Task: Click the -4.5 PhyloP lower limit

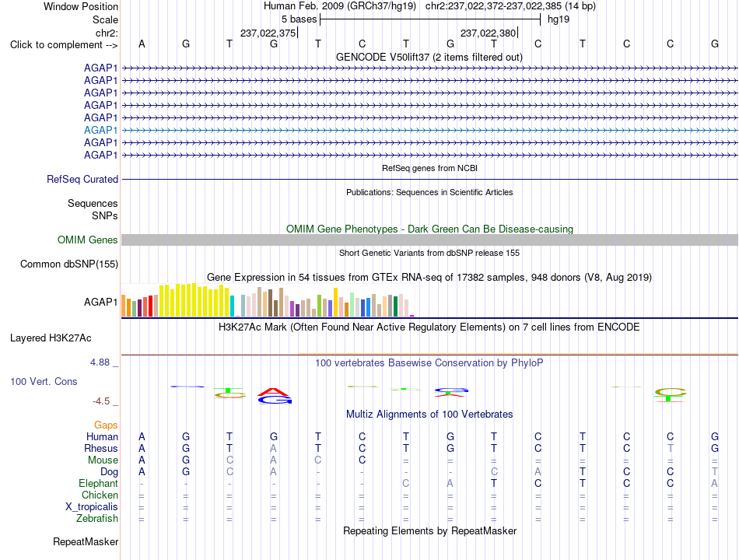Action: 101,401
